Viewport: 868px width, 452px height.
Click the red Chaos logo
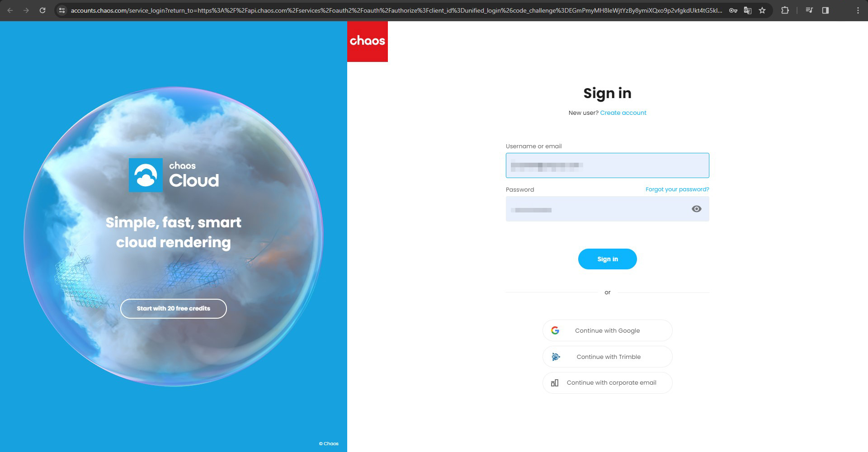[367, 41]
